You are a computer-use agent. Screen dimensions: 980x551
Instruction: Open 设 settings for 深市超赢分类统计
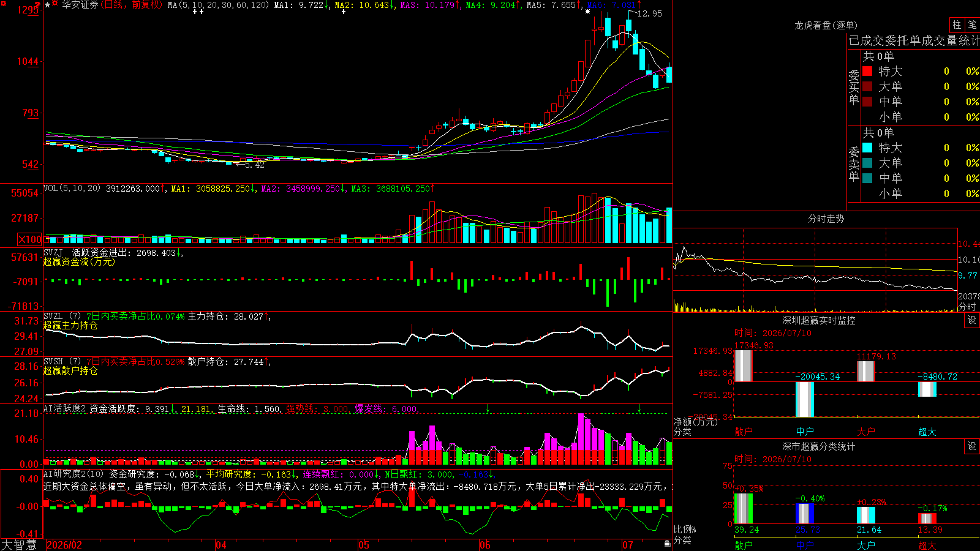972,446
